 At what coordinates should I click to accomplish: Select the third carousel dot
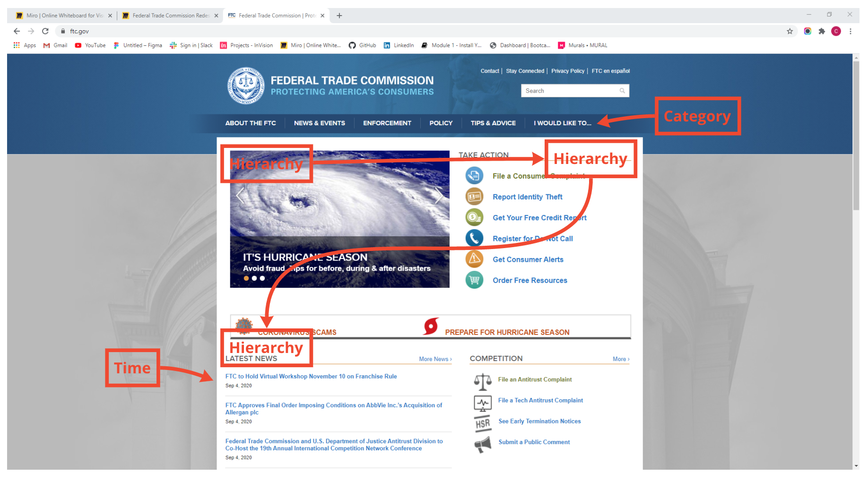(262, 278)
